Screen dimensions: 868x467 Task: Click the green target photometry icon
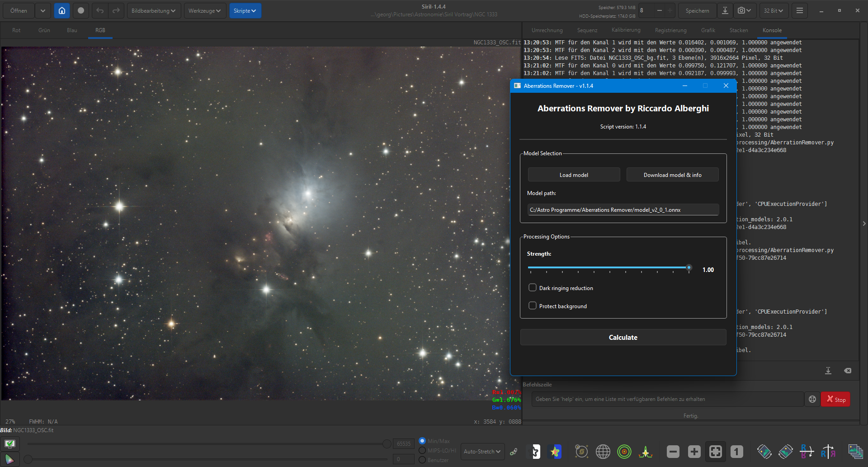click(x=624, y=452)
